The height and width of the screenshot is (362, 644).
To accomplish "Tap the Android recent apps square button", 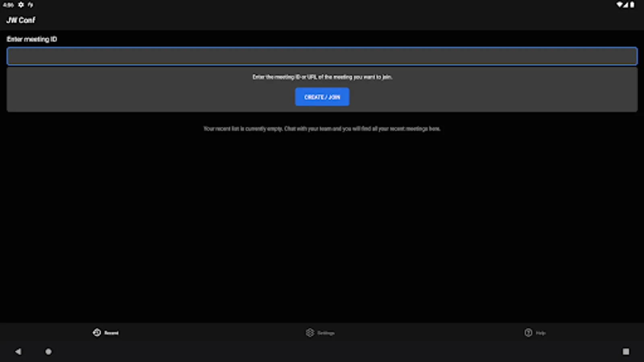I will [x=626, y=352].
